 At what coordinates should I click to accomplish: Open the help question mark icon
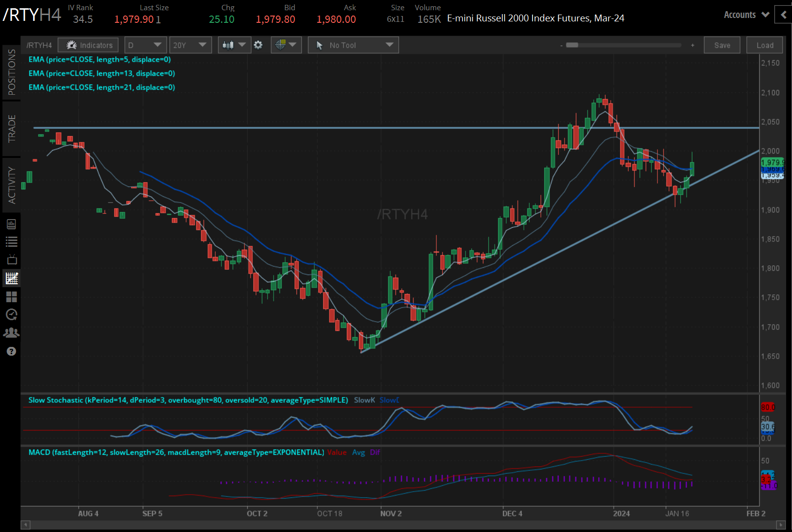[12, 351]
